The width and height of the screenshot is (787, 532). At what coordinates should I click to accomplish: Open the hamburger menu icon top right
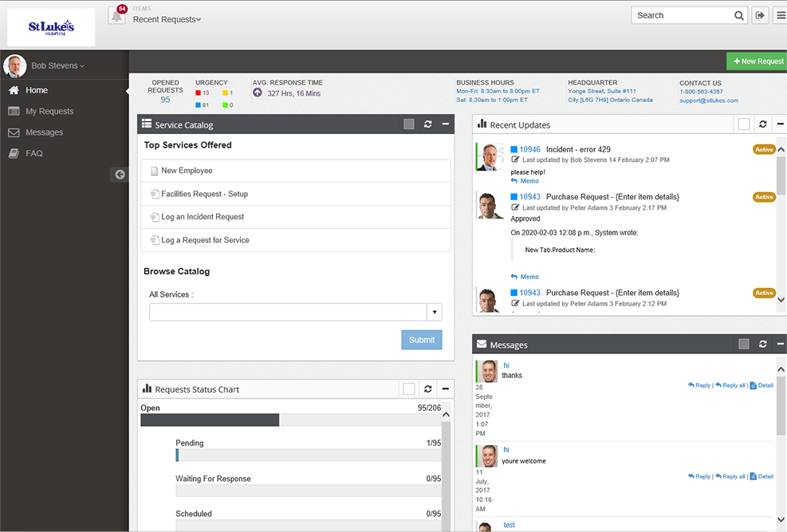tap(781, 16)
